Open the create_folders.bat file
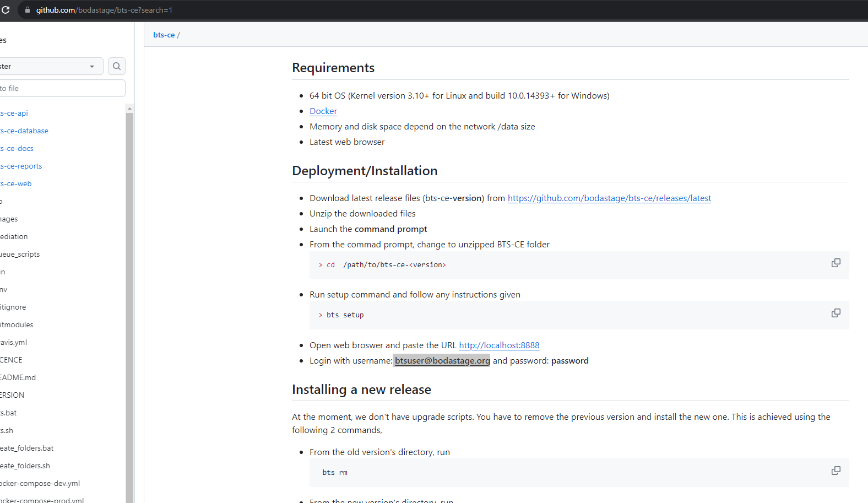 click(x=27, y=448)
